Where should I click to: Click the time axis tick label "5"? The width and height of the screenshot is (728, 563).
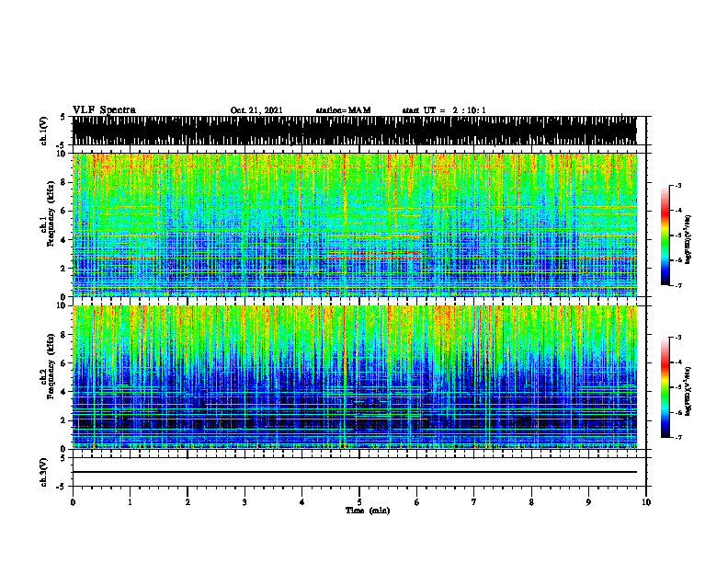click(359, 502)
